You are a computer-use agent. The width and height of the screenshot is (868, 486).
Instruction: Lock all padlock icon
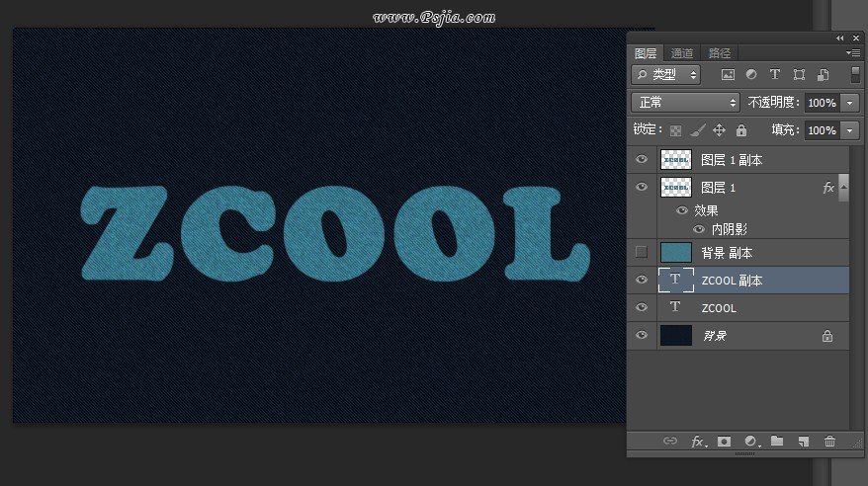tap(741, 130)
